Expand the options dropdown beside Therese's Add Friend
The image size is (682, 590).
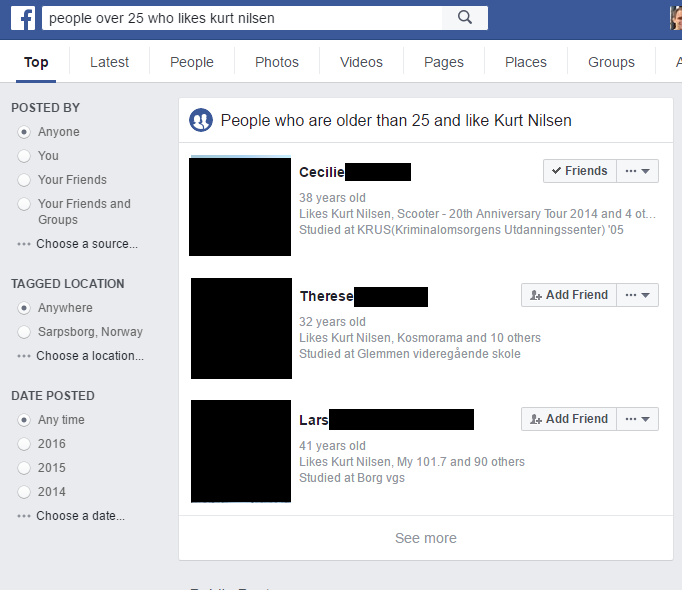point(637,295)
